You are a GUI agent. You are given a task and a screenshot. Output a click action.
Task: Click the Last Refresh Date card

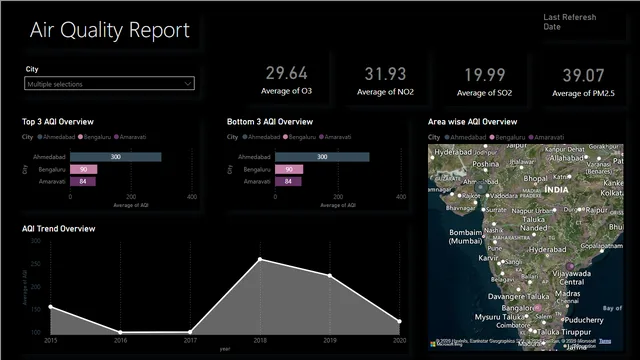(x=570, y=22)
